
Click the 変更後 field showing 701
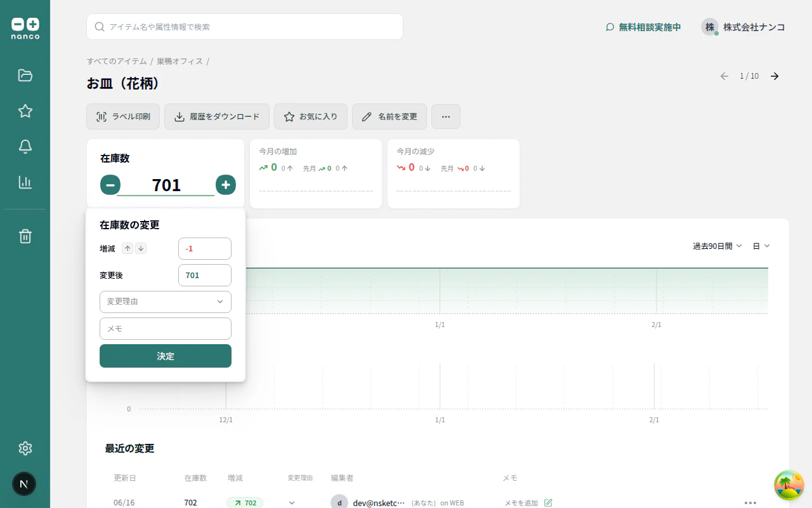pyautogui.click(x=205, y=276)
